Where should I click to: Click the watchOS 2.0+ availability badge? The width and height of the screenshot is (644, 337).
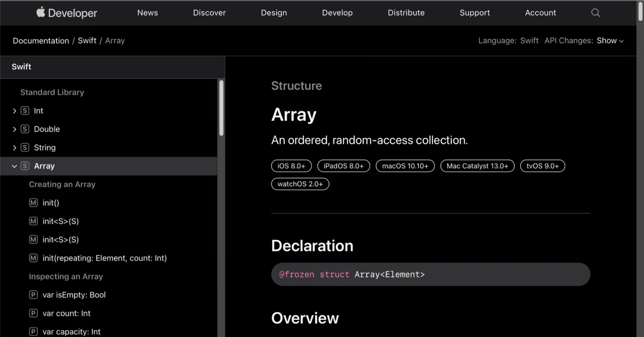[x=300, y=184]
